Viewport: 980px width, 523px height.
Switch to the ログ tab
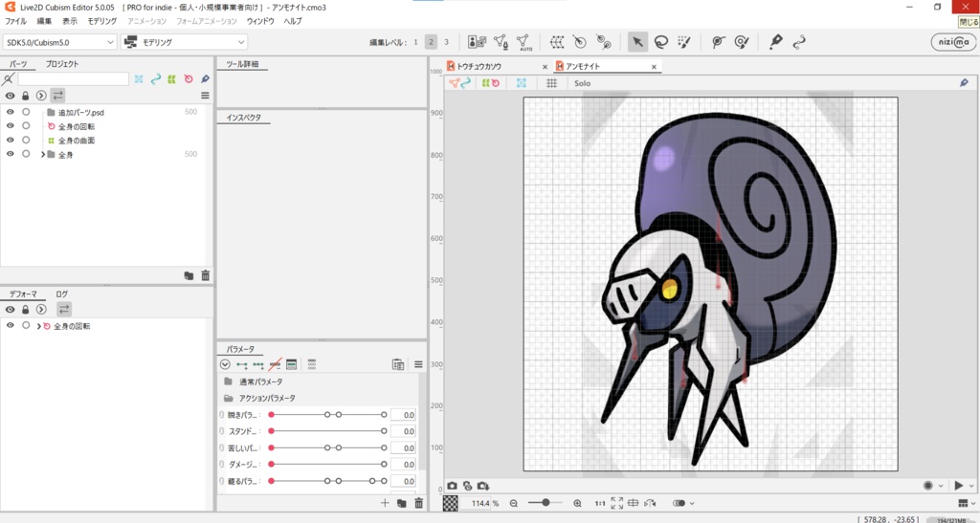point(62,294)
